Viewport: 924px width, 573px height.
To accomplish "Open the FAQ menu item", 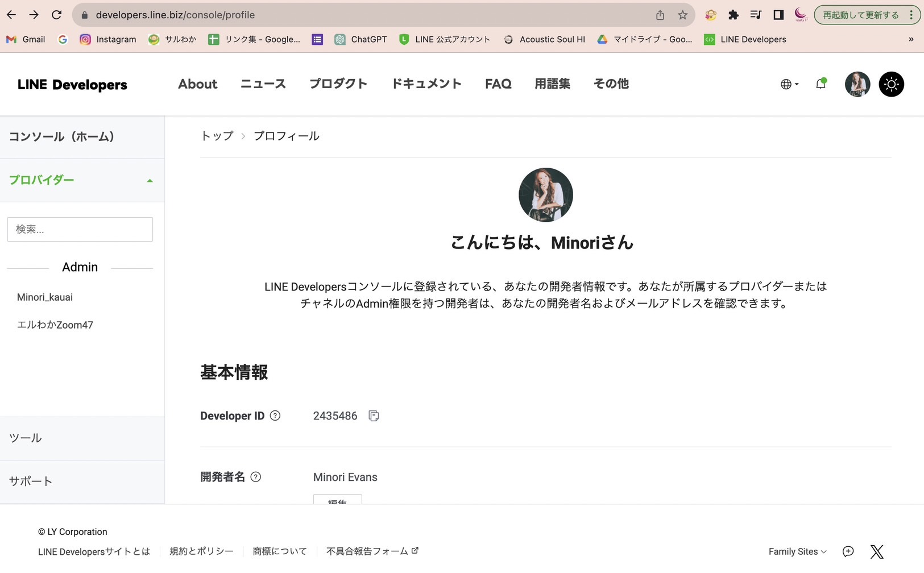I will pos(498,84).
